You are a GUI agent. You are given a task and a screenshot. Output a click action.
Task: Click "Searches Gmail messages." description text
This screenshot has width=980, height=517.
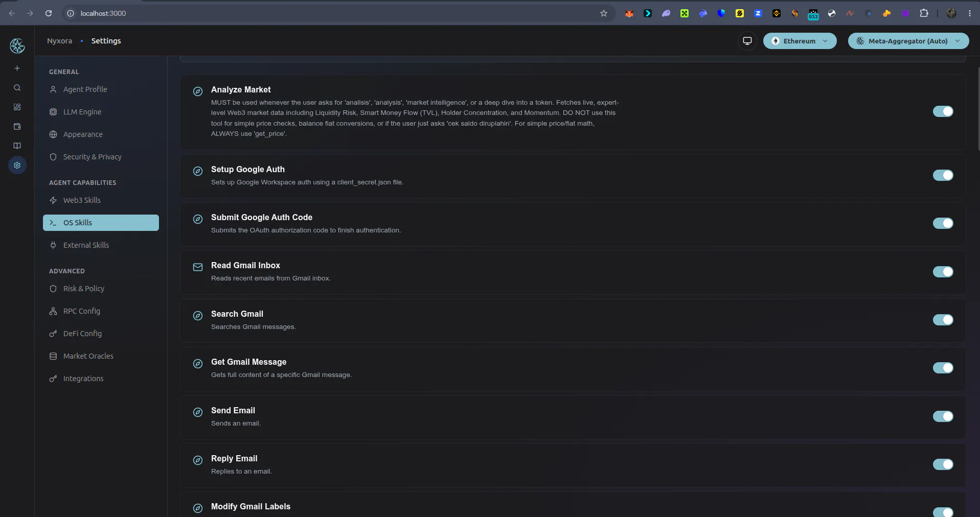pyautogui.click(x=254, y=327)
